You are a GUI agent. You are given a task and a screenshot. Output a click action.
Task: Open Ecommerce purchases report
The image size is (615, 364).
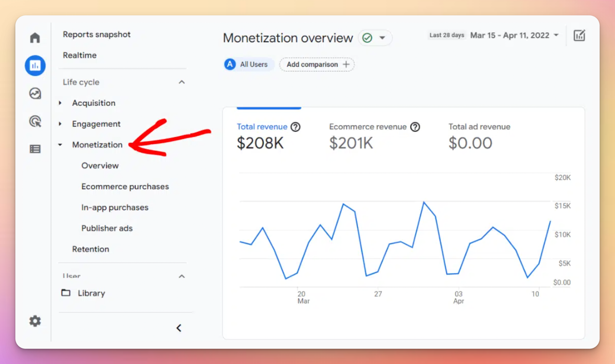[125, 187]
